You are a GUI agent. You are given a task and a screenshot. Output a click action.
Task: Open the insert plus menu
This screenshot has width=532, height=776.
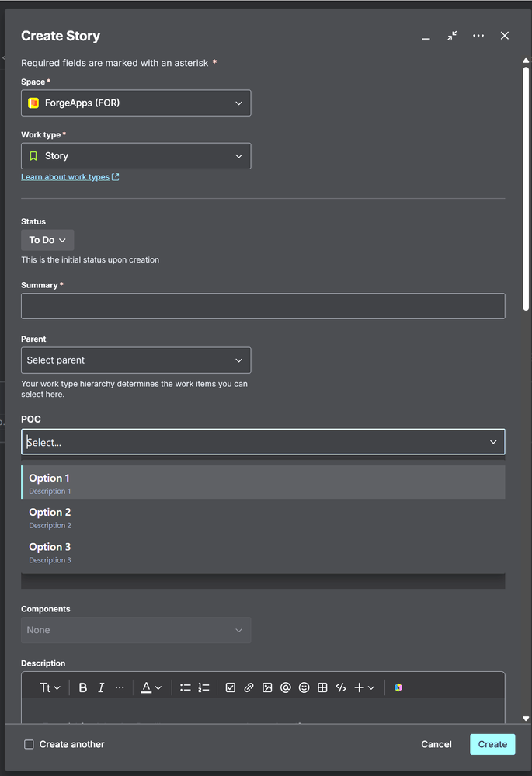[x=364, y=687]
